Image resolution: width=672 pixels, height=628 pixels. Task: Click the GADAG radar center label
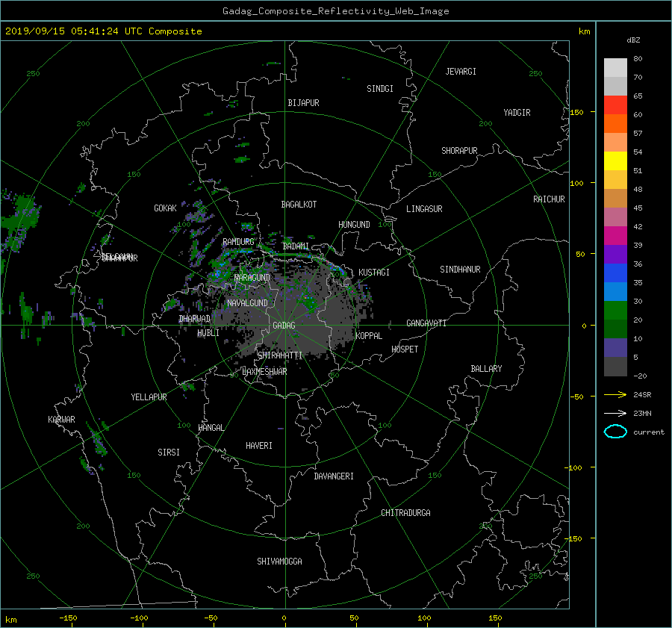(x=284, y=326)
